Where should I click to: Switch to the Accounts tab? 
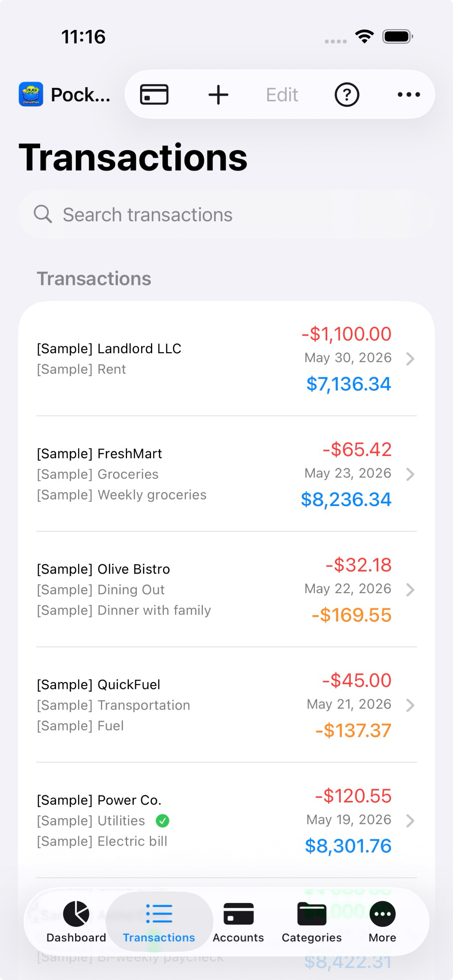click(238, 921)
